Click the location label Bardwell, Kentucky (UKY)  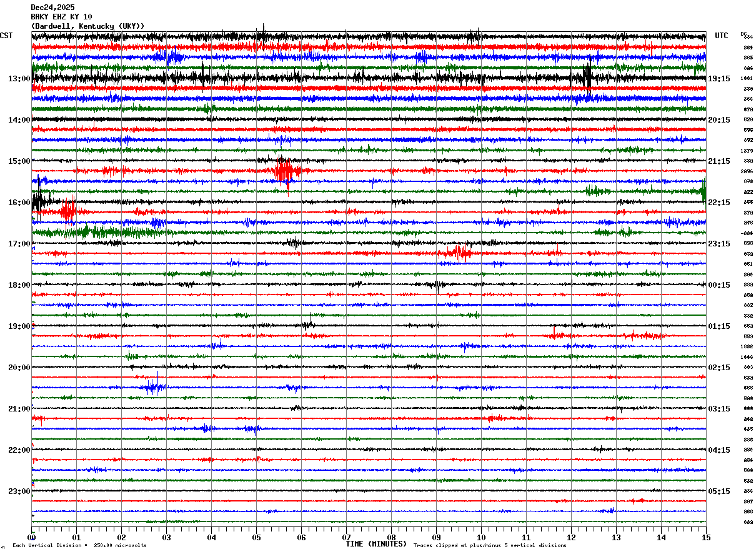click(x=87, y=26)
